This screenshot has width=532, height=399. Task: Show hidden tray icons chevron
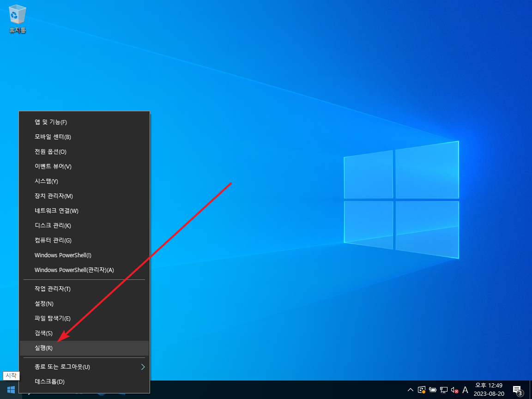pyautogui.click(x=410, y=390)
